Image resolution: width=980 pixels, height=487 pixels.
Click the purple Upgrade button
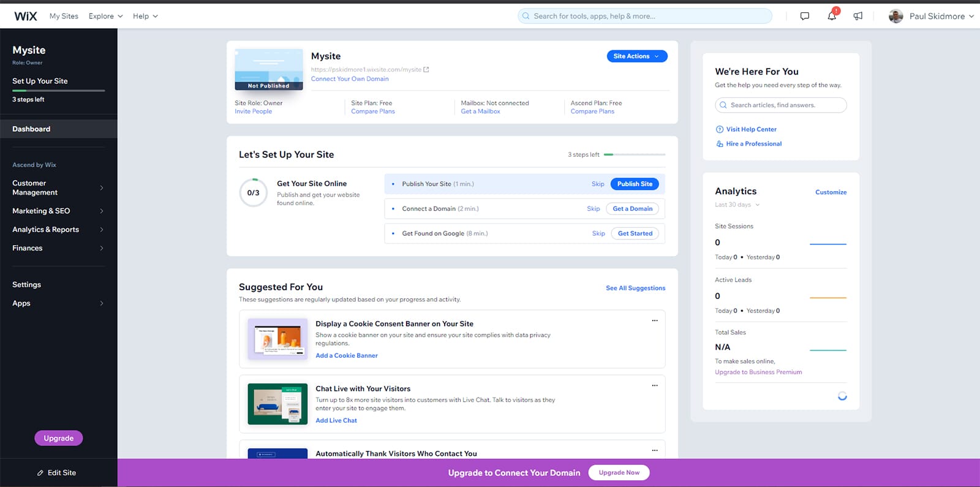coord(59,438)
